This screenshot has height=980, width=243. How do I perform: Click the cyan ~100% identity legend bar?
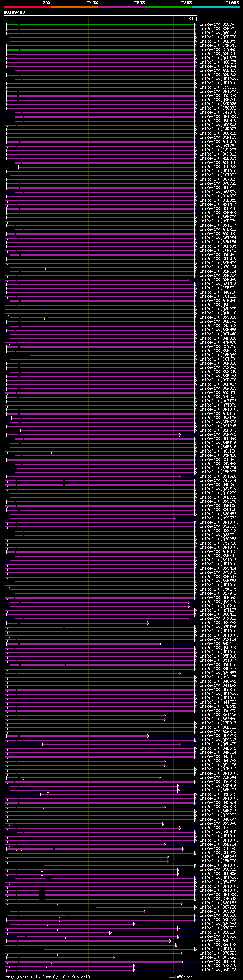click(216, 7)
